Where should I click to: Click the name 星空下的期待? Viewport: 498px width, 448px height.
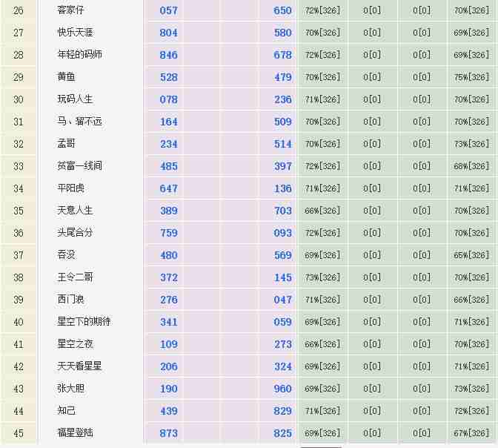(x=84, y=322)
